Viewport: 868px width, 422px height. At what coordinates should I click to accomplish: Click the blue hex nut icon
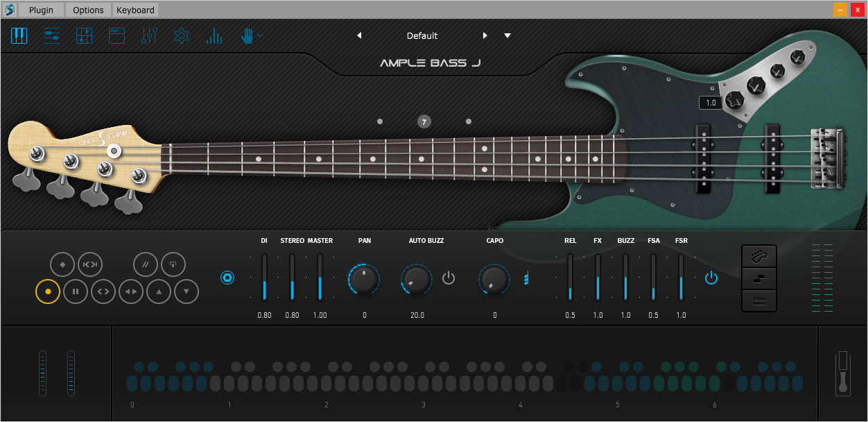click(x=227, y=278)
